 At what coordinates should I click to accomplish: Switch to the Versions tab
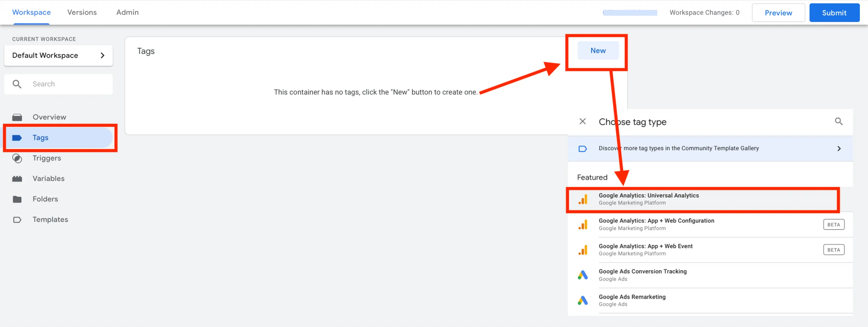(82, 12)
